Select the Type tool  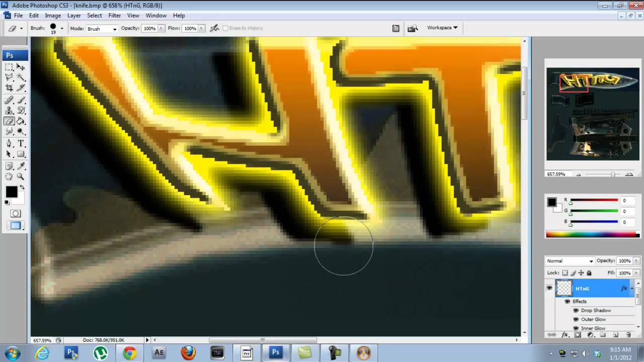21,144
